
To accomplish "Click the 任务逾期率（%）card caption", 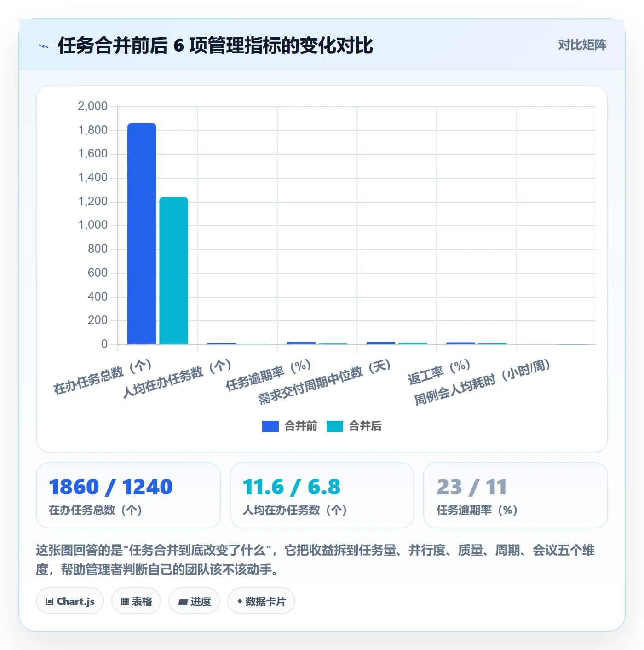I will [x=477, y=510].
